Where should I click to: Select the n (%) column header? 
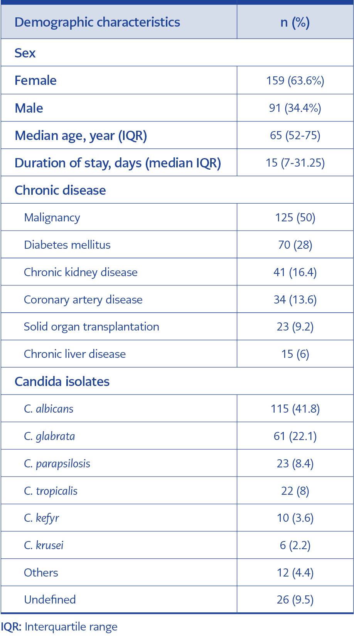[295, 22]
